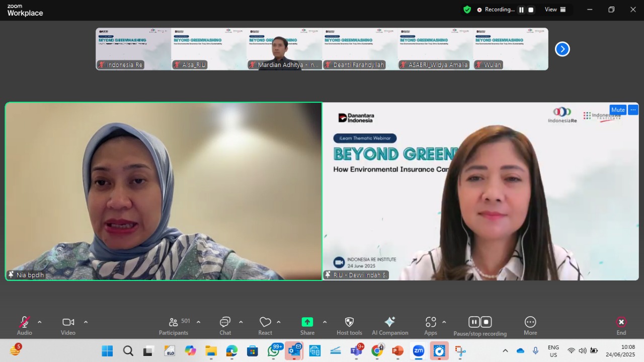
Task: Expand video options arrow
Action: [86, 322]
